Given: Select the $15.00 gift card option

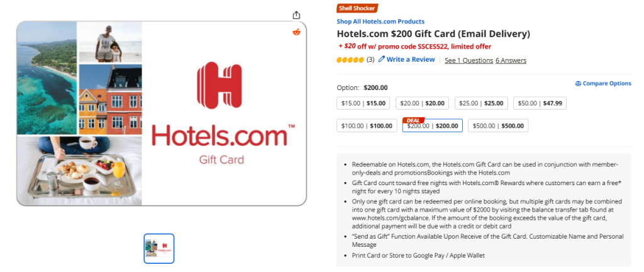Looking at the screenshot, I should click(x=364, y=103).
